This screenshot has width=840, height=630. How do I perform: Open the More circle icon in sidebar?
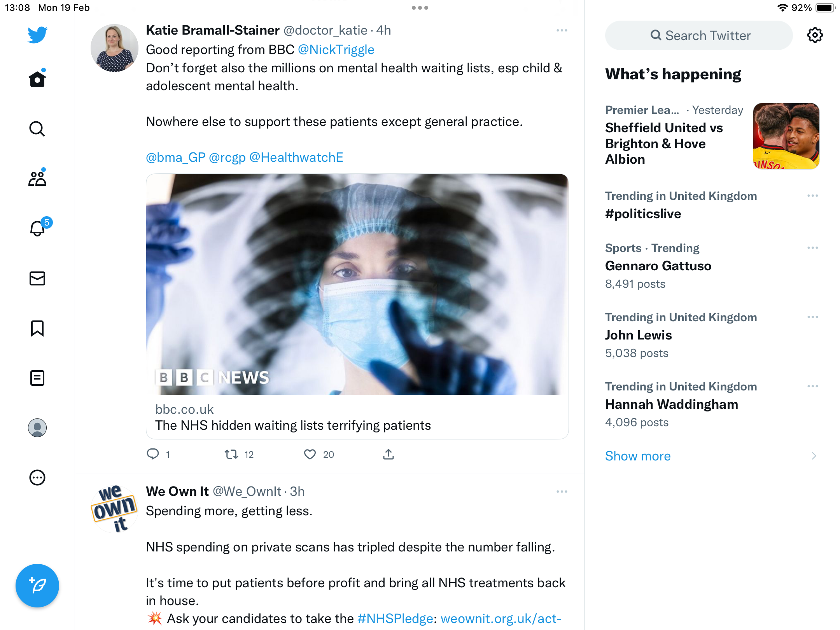[37, 478]
